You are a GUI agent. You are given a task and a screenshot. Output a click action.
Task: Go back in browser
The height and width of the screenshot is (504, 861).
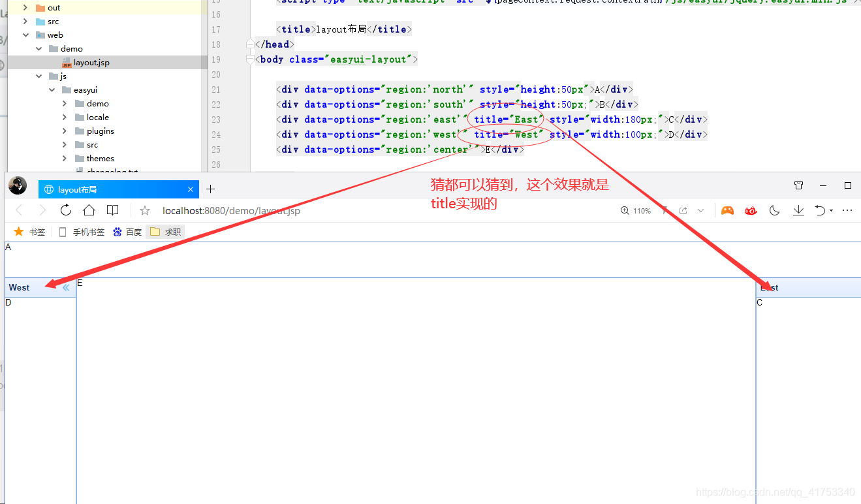(19, 210)
